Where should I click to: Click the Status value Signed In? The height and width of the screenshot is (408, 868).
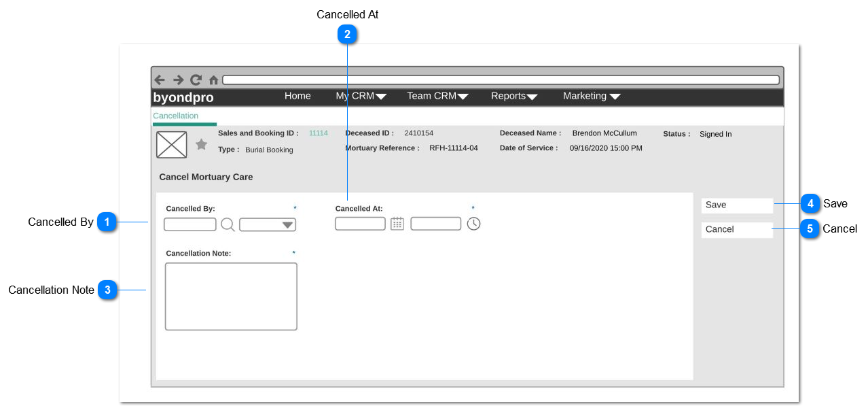point(716,134)
